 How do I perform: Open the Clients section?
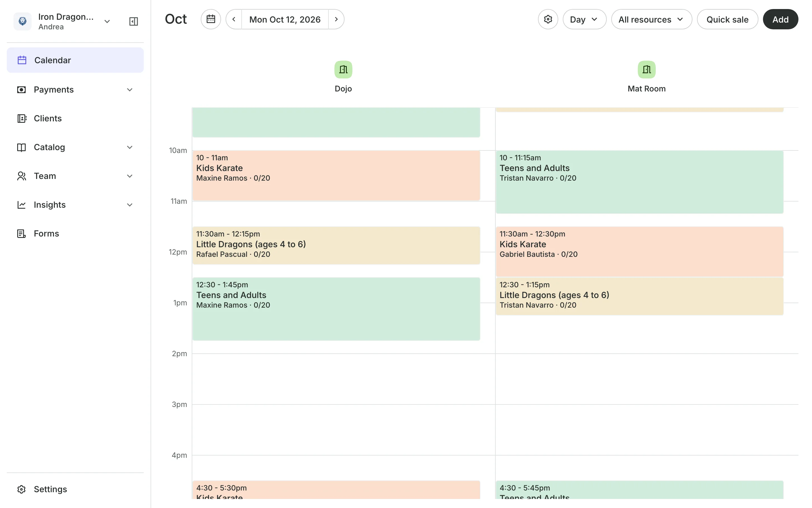[75, 119]
